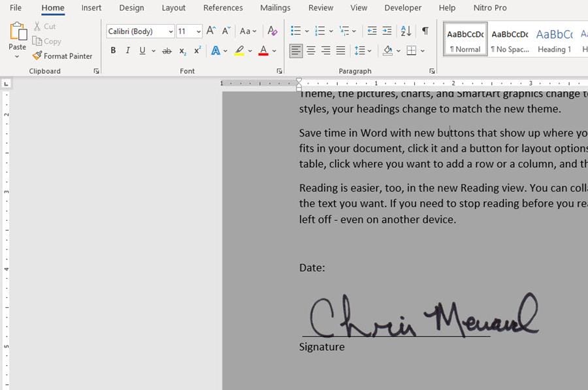The height and width of the screenshot is (390, 588).
Task: Select the Format Painter tool
Action: tap(62, 56)
